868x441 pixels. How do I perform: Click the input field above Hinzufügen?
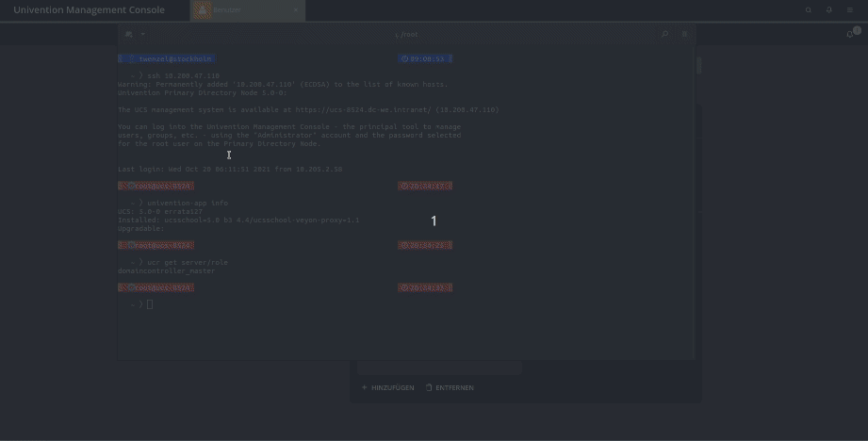coord(439,367)
